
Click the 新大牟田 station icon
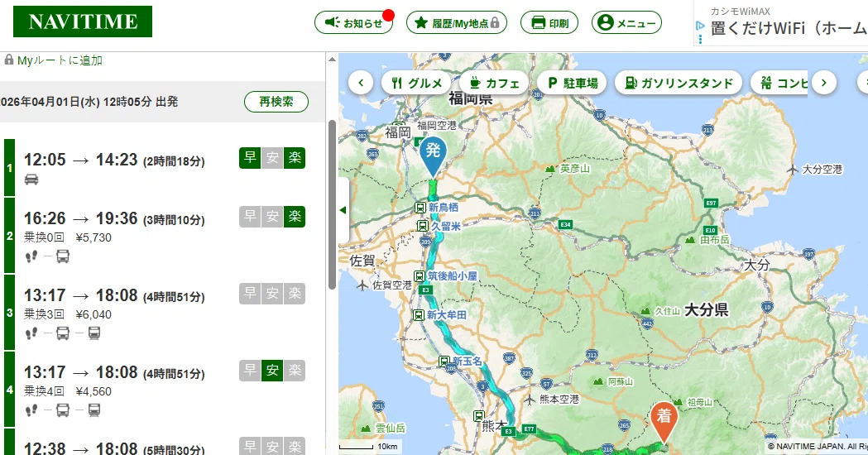point(419,315)
